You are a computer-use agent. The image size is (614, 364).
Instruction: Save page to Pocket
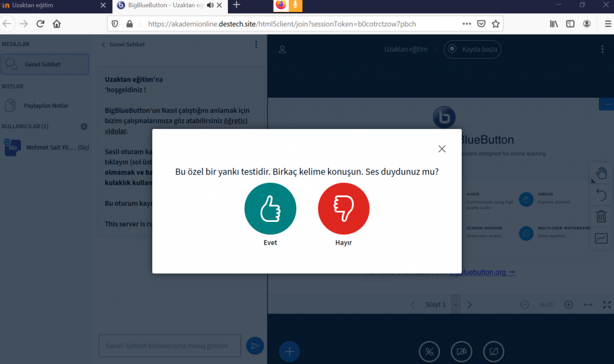(x=481, y=24)
